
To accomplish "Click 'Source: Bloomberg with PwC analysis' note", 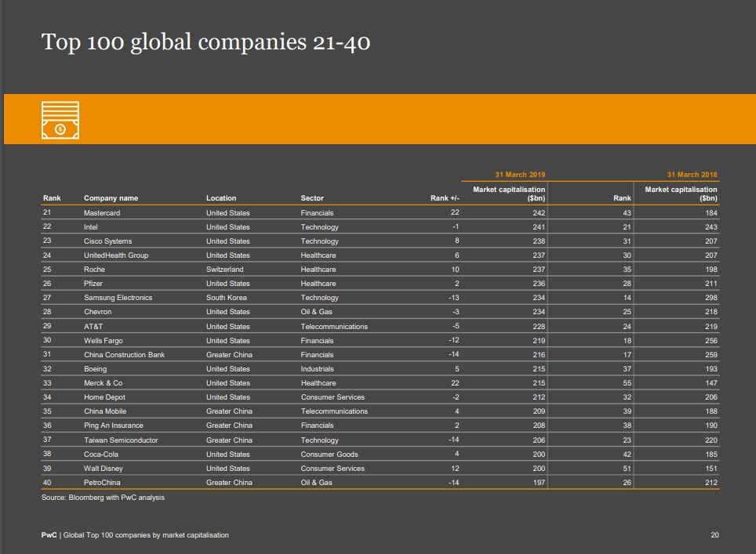I will [x=103, y=497].
